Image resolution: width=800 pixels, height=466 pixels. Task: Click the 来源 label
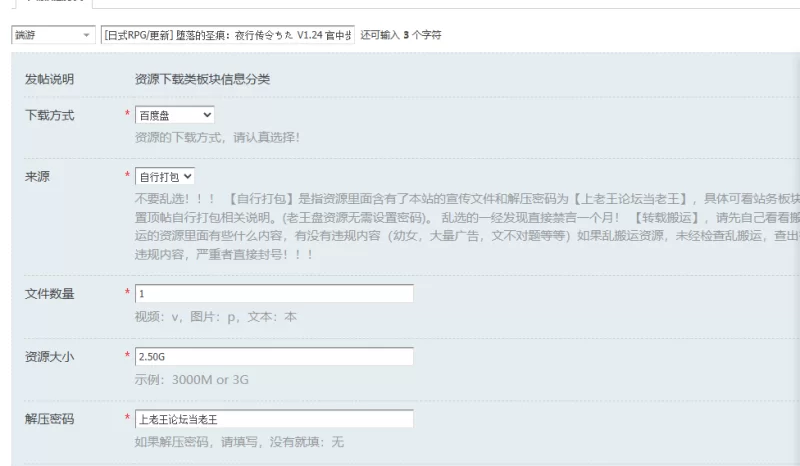click(x=37, y=177)
